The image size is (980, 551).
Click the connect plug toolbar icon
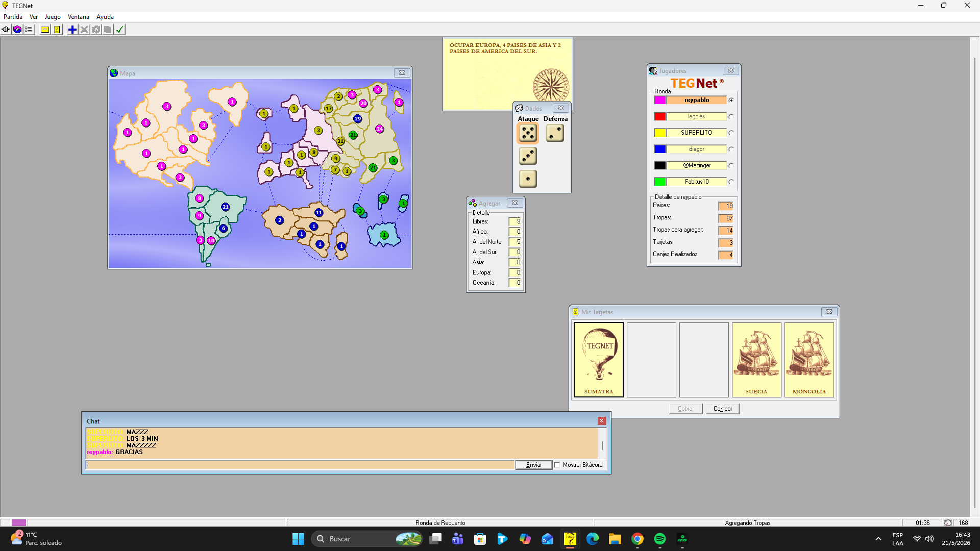pyautogui.click(x=6, y=30)
